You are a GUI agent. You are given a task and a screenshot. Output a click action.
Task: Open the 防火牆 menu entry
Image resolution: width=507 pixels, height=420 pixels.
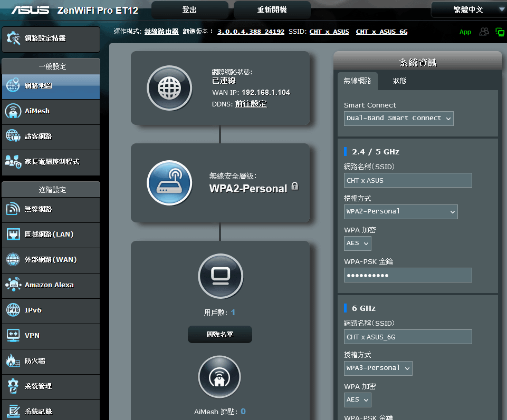[51, 361]
